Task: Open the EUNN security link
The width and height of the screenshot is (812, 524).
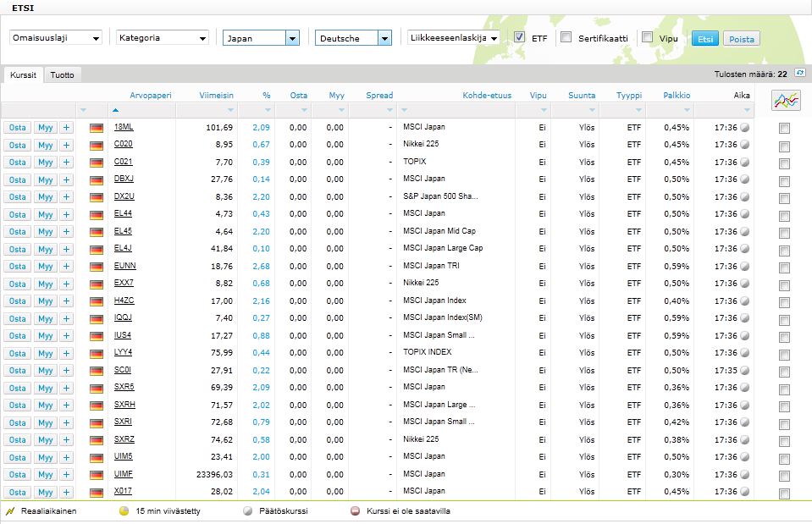Action: point(124,266)
